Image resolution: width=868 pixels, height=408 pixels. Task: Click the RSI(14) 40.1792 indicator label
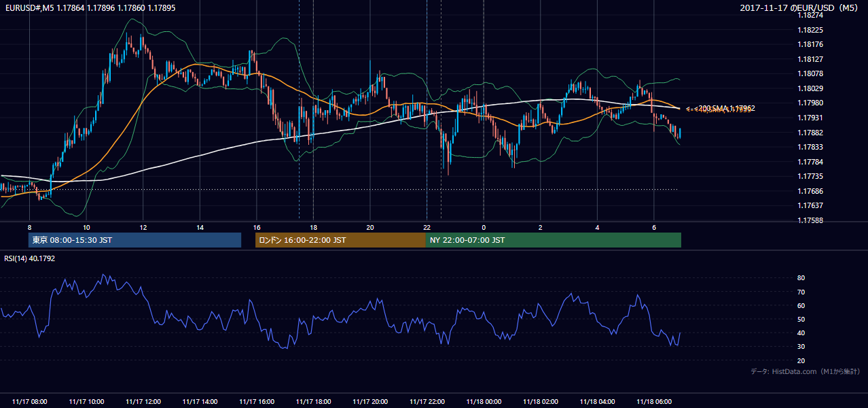30,258
